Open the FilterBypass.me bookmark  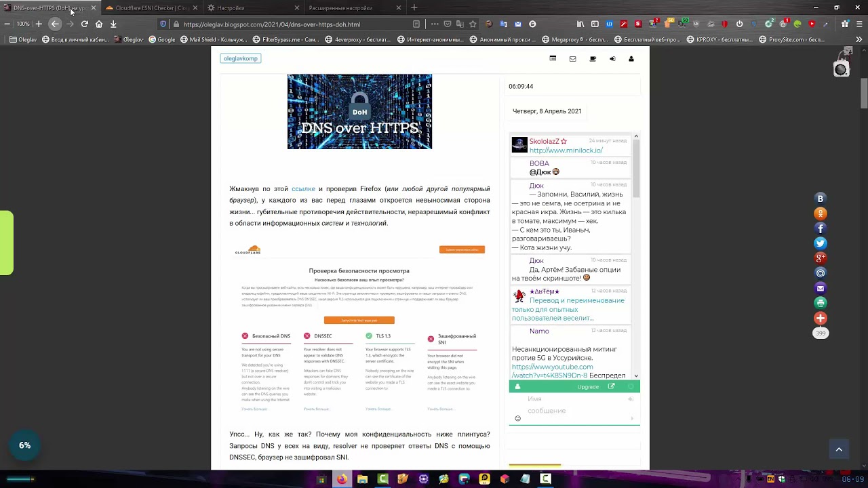point(286,39)
